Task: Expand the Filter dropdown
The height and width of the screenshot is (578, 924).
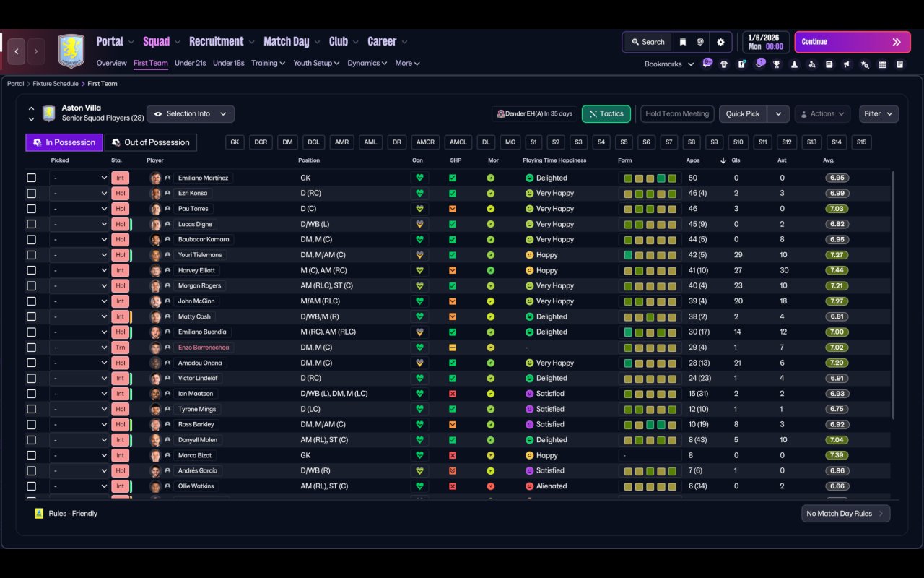Action: 879,114
